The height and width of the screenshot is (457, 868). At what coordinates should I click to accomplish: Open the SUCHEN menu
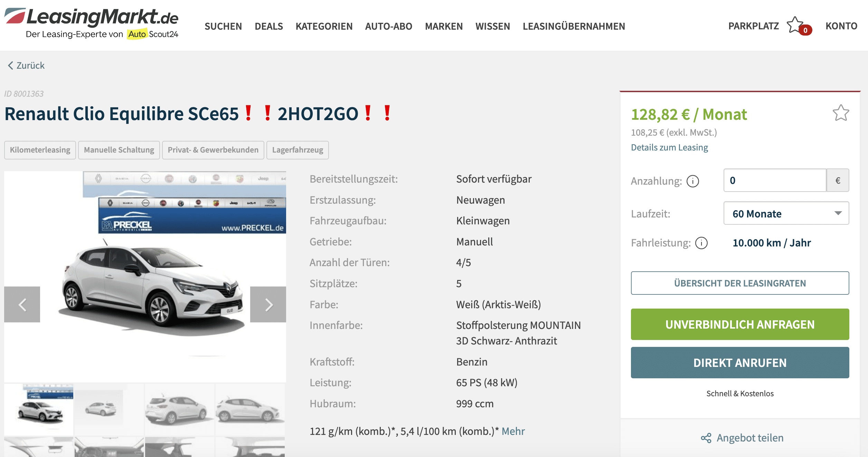[223, 26]
